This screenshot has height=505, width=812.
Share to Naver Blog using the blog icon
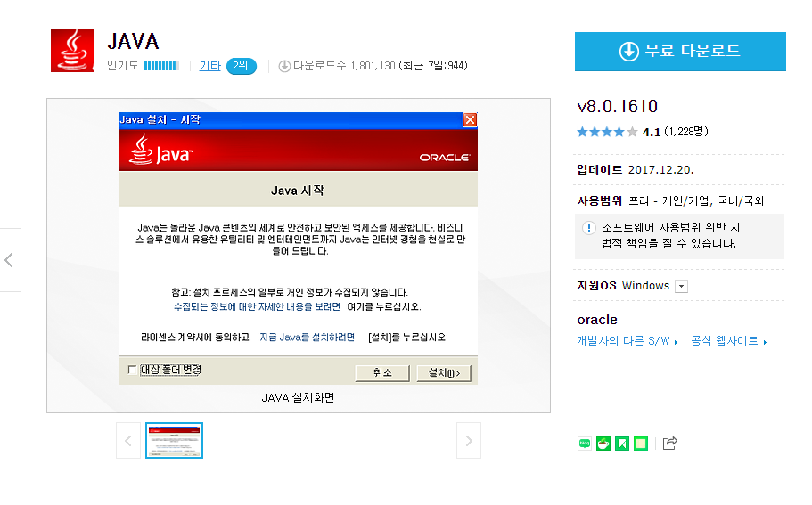coord(585,444)
